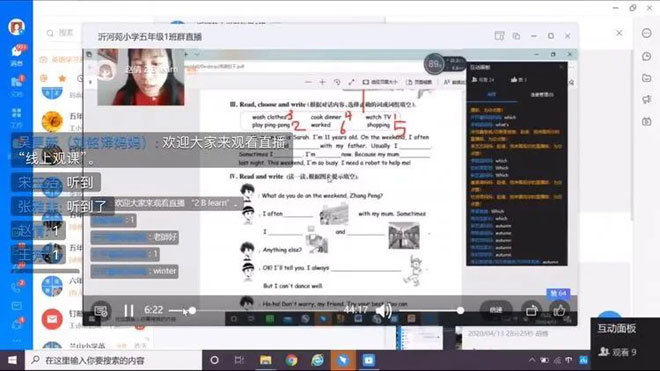Click the 观看 9 viewer count
The image size is (660, 371).
click(618, 352)
